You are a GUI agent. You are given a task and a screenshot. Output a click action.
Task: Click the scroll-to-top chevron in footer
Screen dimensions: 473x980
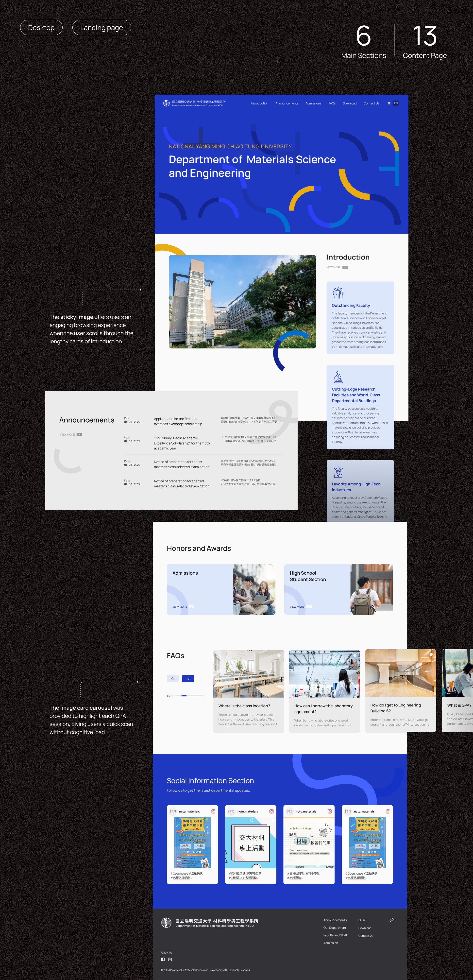coord(392,920)
